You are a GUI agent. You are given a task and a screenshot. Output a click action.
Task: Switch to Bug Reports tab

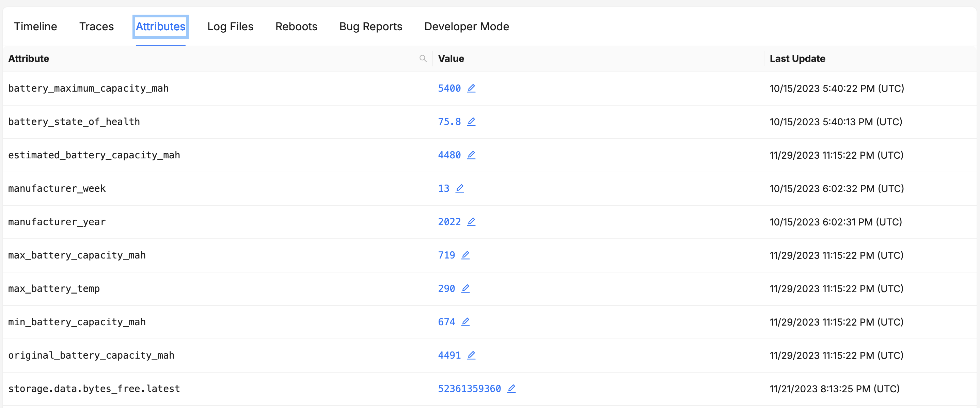[x=370, y=27]
